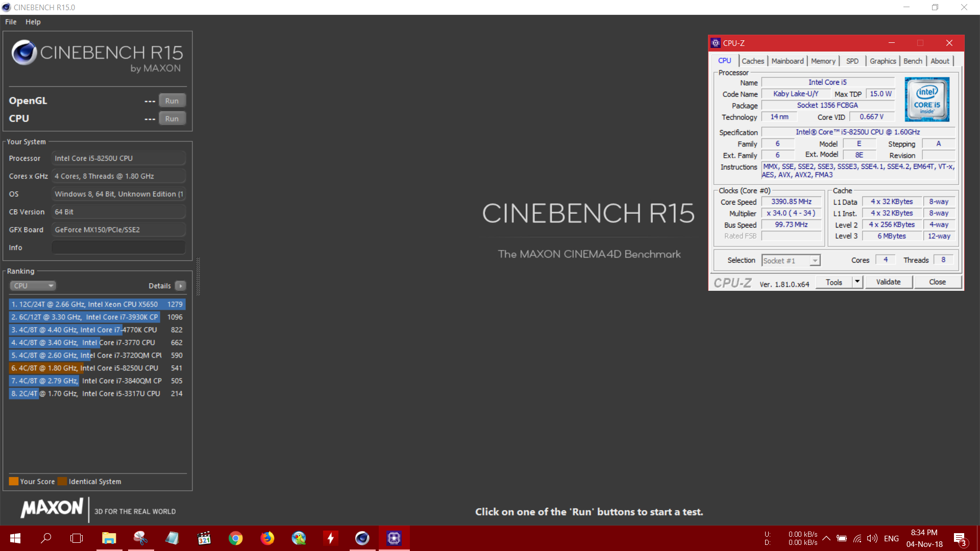Click the CPU-Z window title icon
Screen dimensions: 980x551
(716, 43)
